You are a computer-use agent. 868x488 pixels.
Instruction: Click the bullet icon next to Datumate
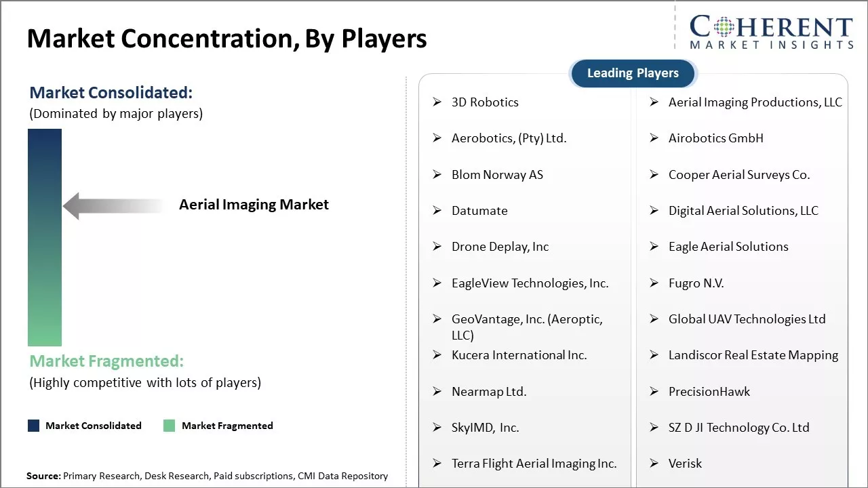pos(437,211)
